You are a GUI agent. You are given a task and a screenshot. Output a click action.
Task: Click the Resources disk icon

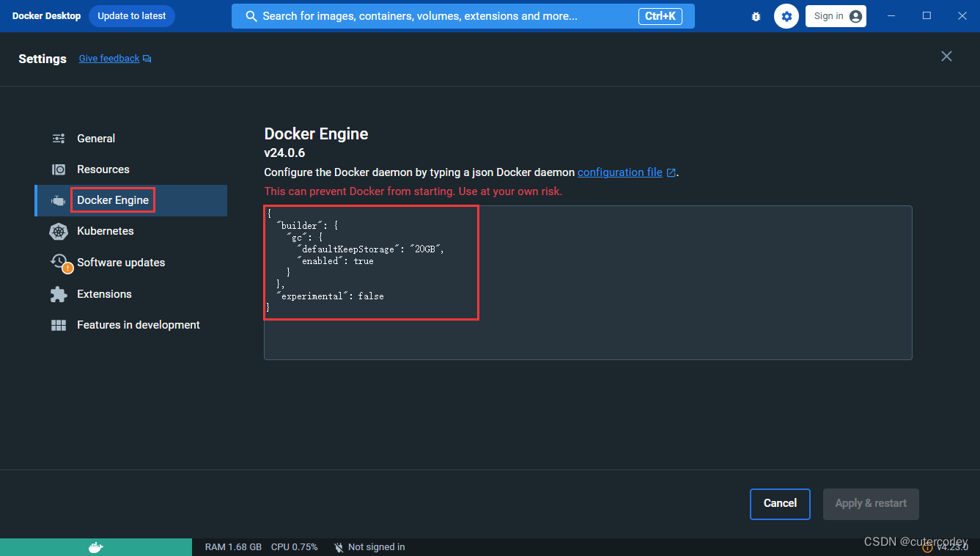(x=59, y=169)
